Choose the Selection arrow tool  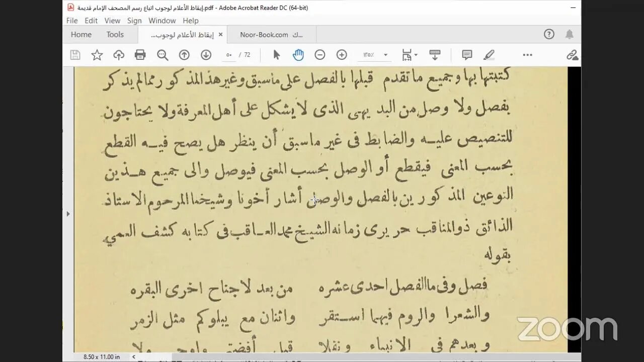point(276,55)
